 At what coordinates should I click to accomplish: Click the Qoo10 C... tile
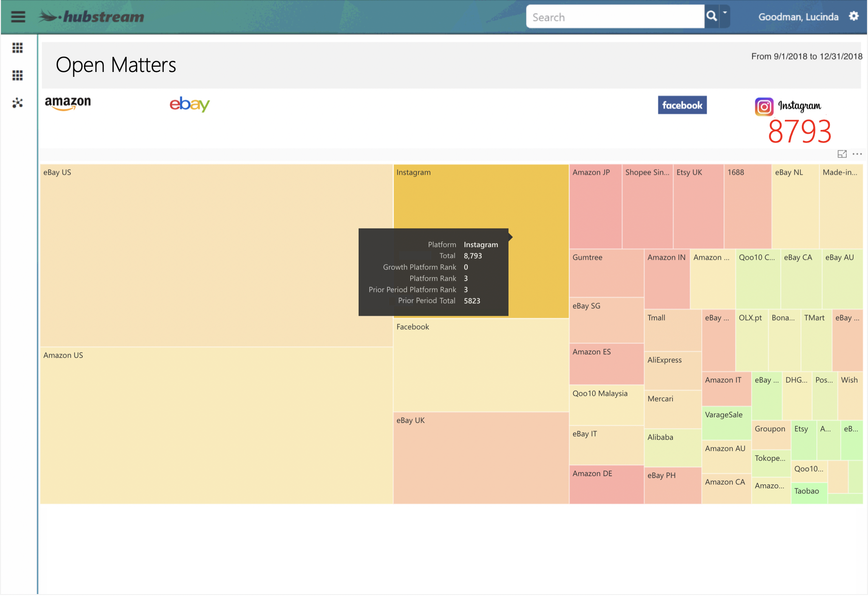tap(758, 279)
